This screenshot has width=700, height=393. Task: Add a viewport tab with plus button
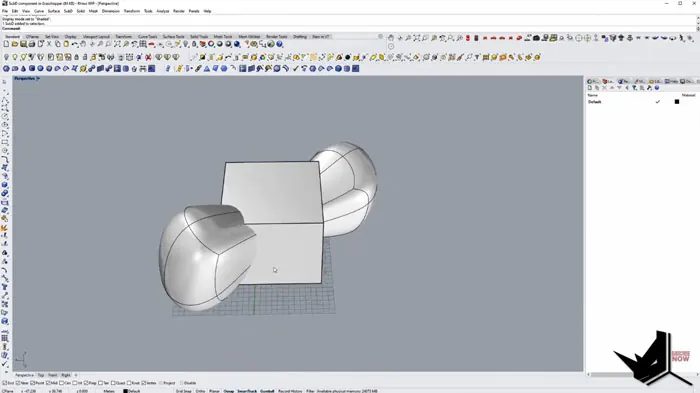[x=76, y=375]
